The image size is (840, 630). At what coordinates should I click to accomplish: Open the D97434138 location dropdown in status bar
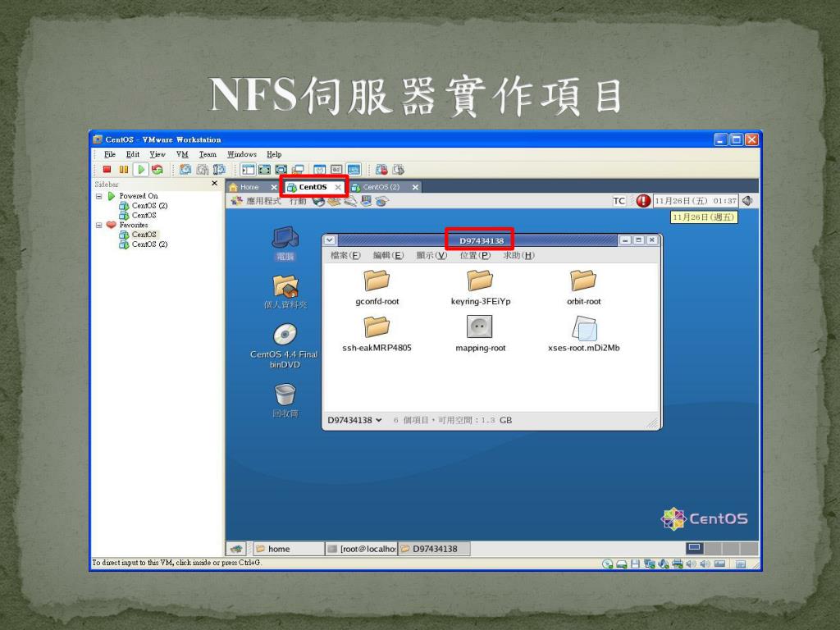(x=354, y=421)
